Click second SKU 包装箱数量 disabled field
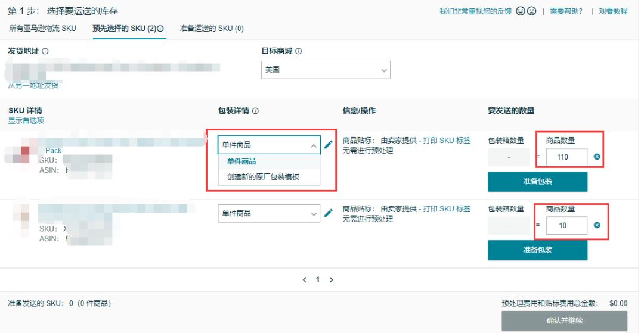 (x=509, y=226)
